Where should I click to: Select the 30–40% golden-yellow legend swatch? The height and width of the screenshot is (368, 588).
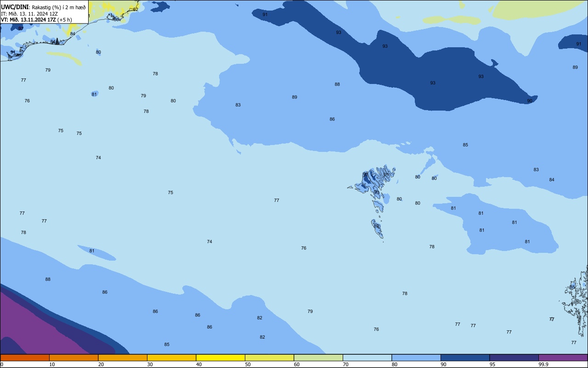[171, 357]
